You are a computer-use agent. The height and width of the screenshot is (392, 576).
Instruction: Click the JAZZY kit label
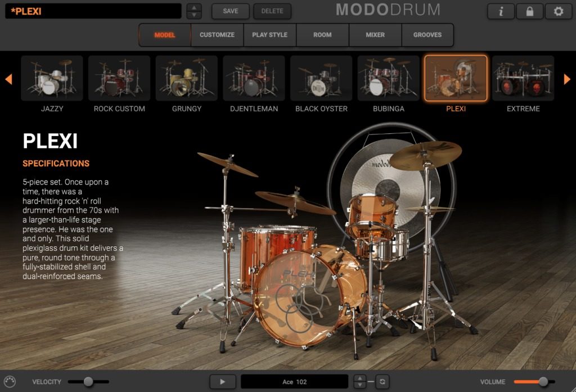coord(52,109)
